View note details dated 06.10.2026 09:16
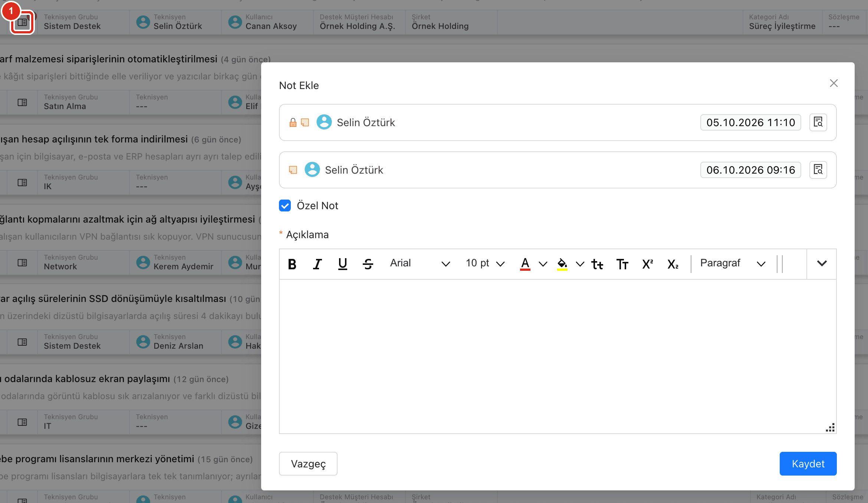This screenshot has width=868, height=503. pyautogui.click(x=818, y=170)
